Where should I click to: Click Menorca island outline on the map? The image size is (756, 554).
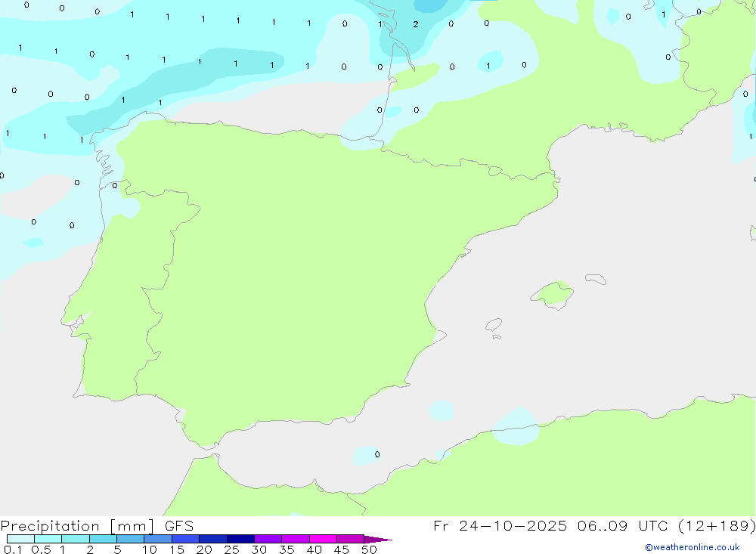coord(596,279)
